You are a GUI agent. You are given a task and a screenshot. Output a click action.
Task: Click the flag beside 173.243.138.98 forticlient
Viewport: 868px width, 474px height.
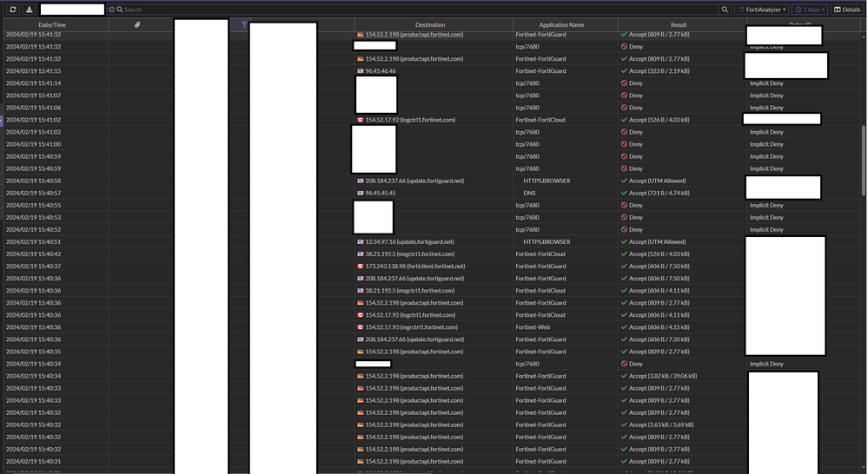[361, 266]
